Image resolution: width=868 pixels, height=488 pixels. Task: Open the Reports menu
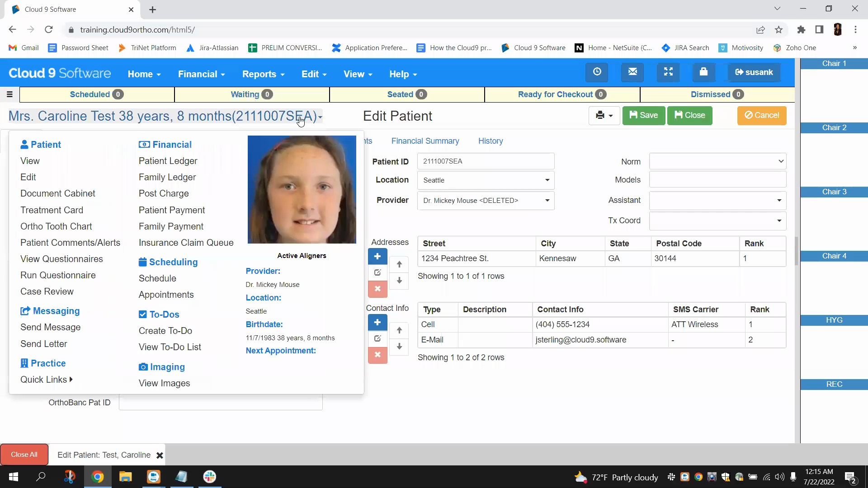pyautogui.click(x=263, y=74)
